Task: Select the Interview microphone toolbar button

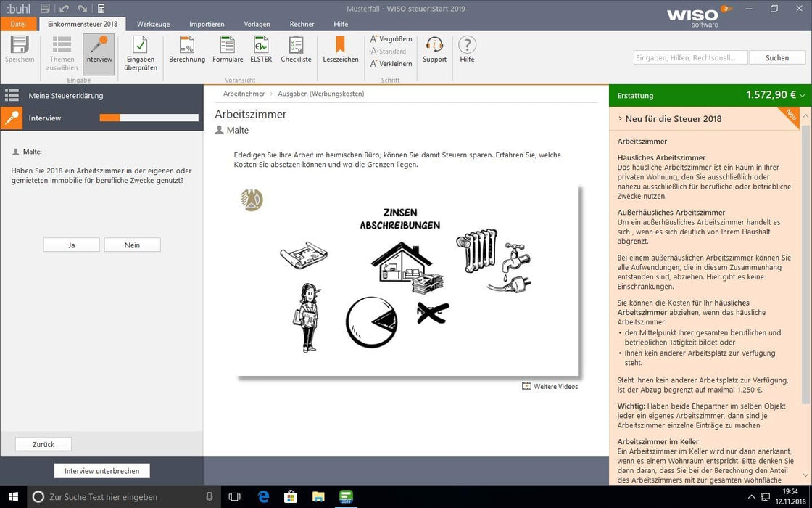Action: tap(99, 46)
